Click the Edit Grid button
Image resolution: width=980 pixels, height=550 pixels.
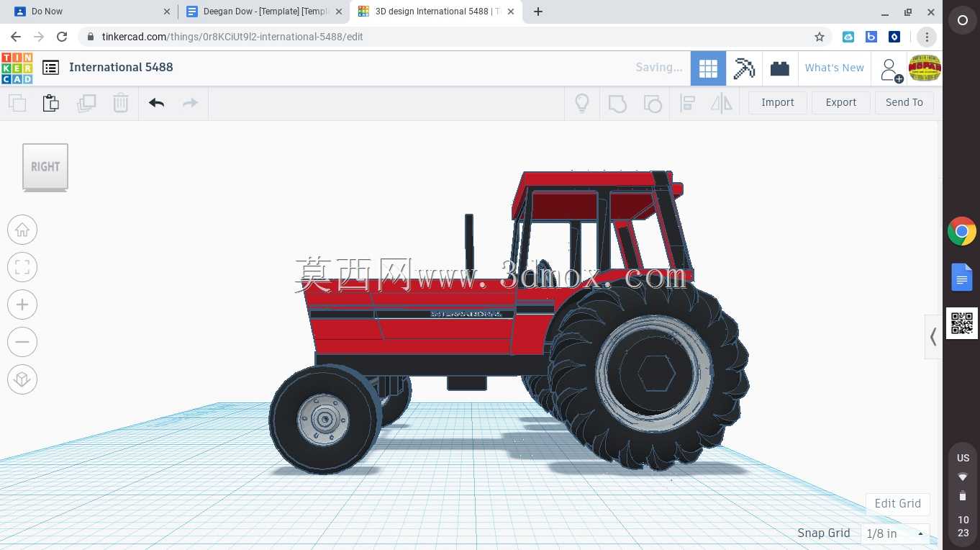pyautogui.click(x=897, y=503)
